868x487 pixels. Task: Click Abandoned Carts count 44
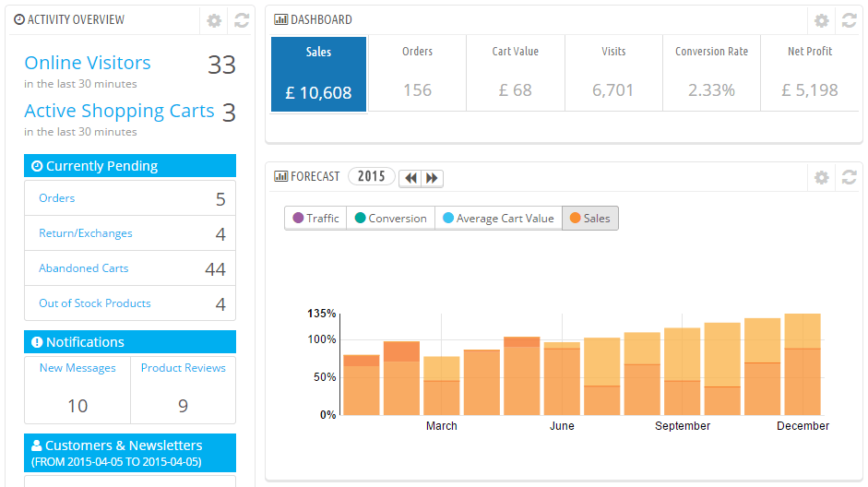point(215,269)
